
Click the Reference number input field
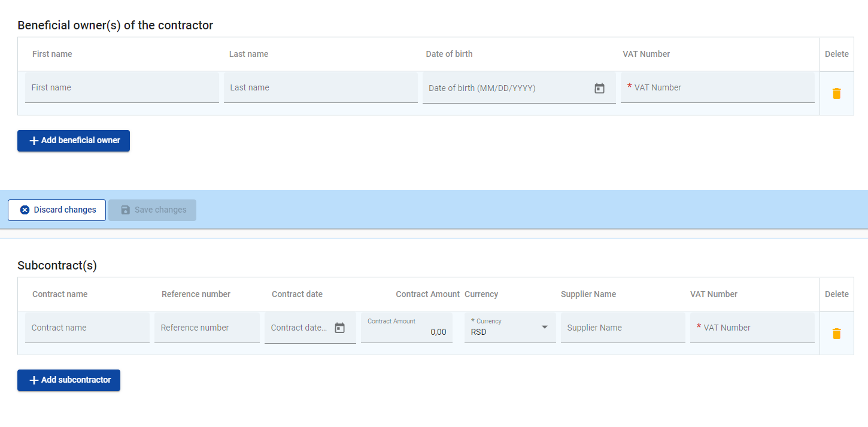coord(207,328)
